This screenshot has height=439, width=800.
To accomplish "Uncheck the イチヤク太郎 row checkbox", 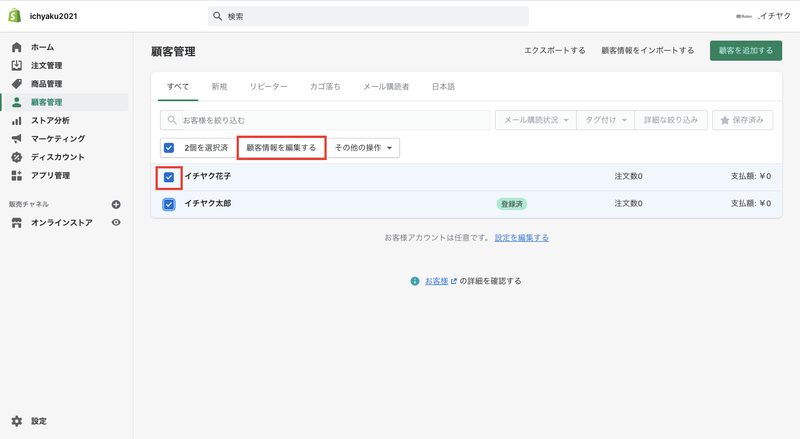I will pos(169,204).
